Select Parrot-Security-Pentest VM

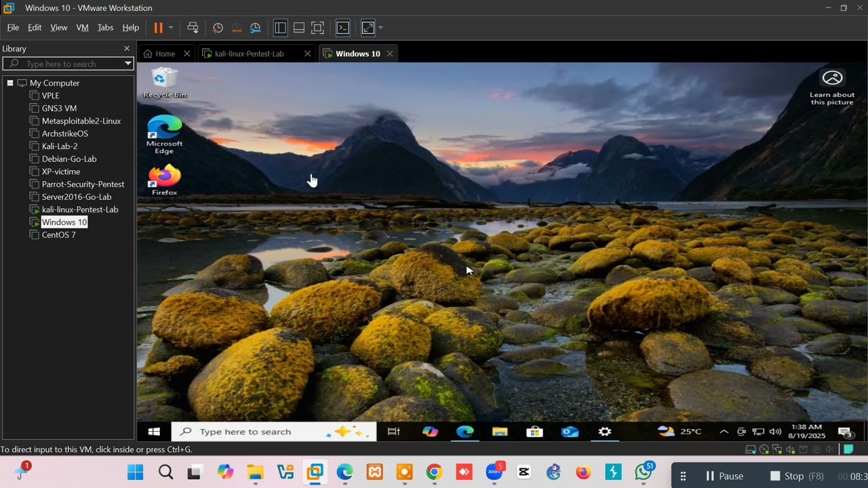coord(83,184)
